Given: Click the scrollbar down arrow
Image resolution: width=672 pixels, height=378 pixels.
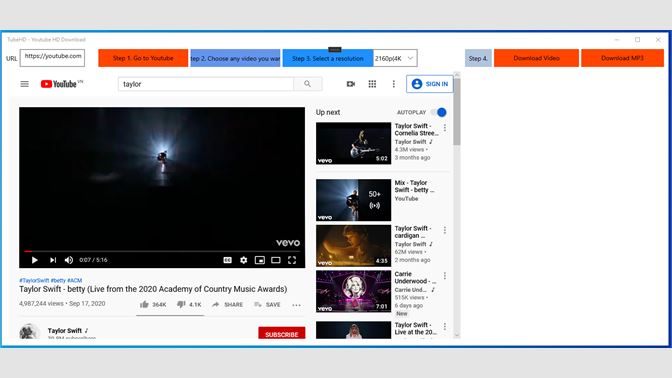Looking at the screenshot, I should coord(457,336).
